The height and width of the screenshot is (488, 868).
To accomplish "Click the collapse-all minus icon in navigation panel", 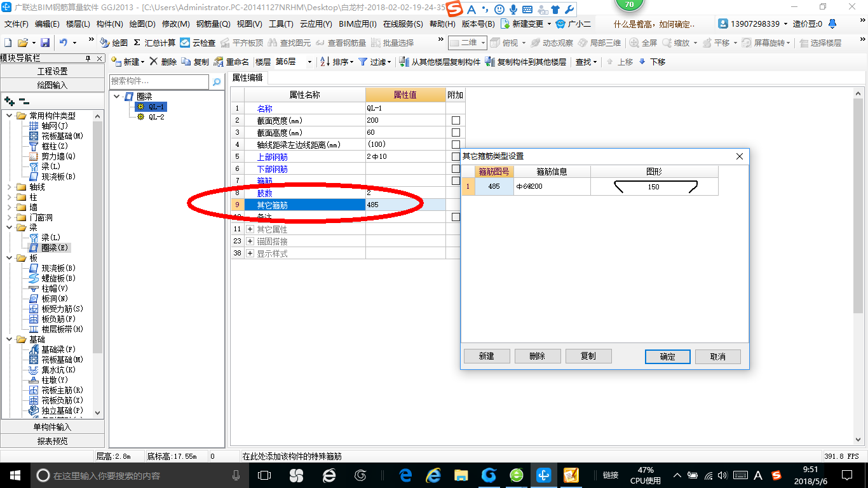I will tap(24, 100).
